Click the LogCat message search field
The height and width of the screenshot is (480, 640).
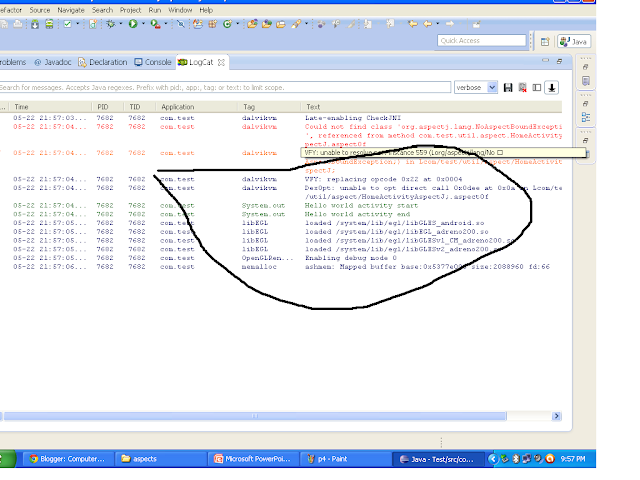pos(225,87)
